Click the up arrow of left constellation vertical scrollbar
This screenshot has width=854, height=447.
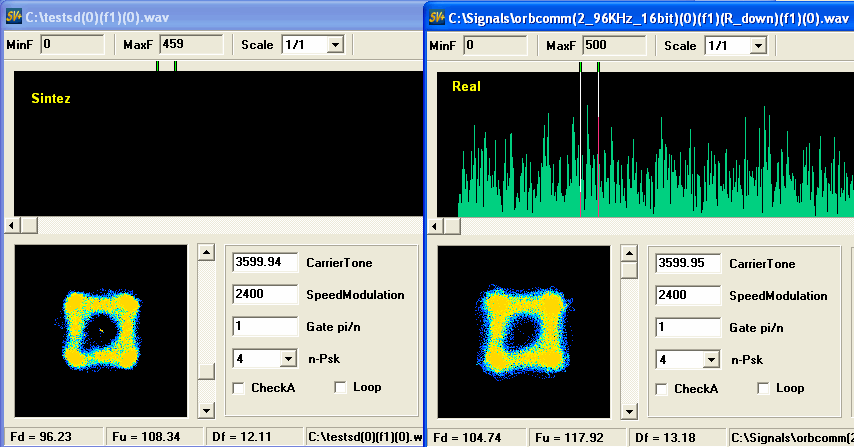pyautogui.click(x=206, y=253)
